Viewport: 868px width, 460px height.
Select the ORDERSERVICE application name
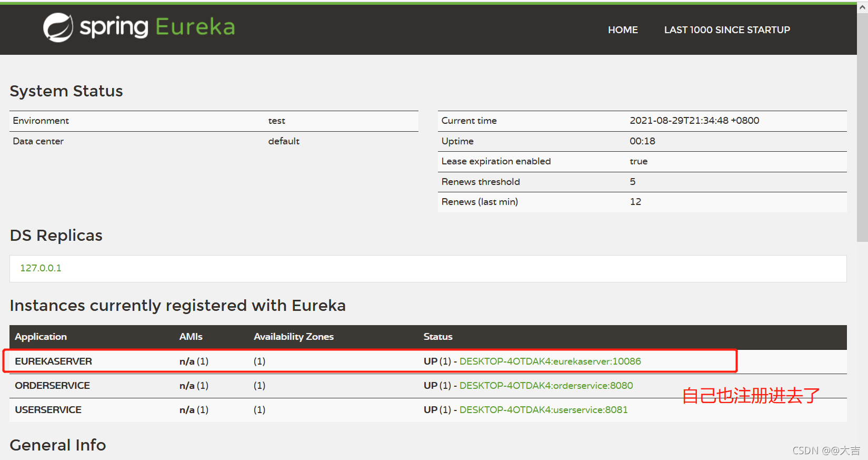tap(52, 386)
